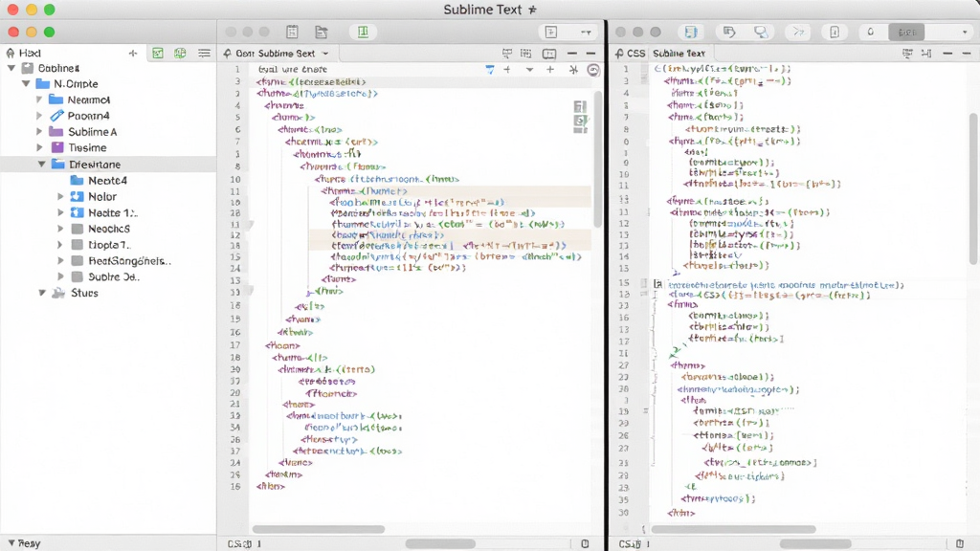Collapse the Dfiesirtane folder
This screenshot has height=551, width=980.
click(42, 164)
